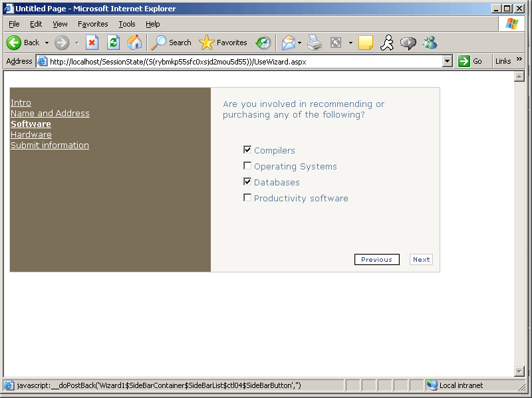Enable the Productivity software checkbox

pos(247,198)
